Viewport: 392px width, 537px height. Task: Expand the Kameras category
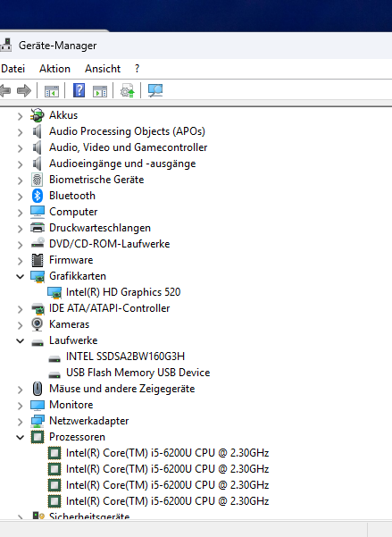pyautogui.click(x=20, y=325)
